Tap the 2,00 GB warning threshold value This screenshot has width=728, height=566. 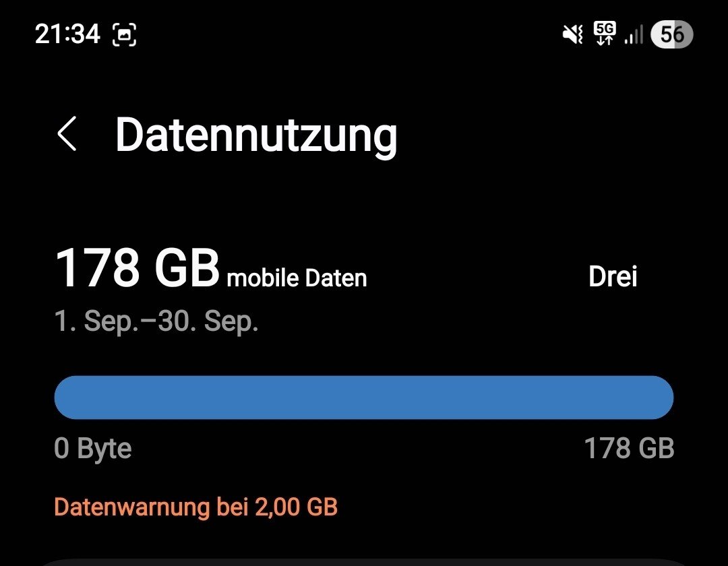pos(296,507)
